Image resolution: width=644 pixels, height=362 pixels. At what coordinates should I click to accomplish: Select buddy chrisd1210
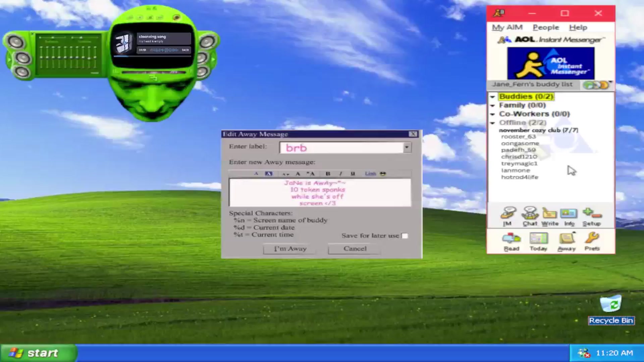[519, 157]
